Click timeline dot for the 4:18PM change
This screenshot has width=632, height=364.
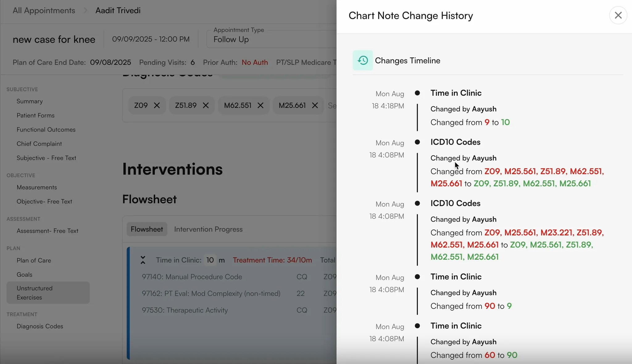(x=417, y=93)
